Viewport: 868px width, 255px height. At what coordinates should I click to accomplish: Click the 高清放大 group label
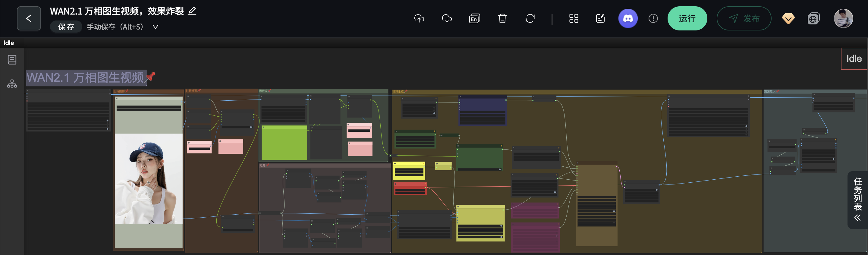[x=770, y=92]
